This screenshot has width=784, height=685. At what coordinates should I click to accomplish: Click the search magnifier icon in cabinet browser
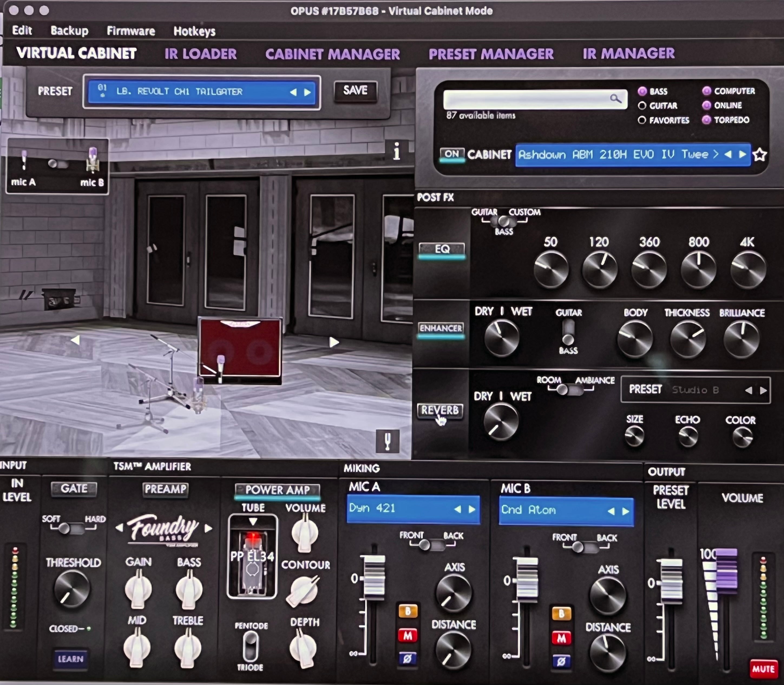[615, 99]
